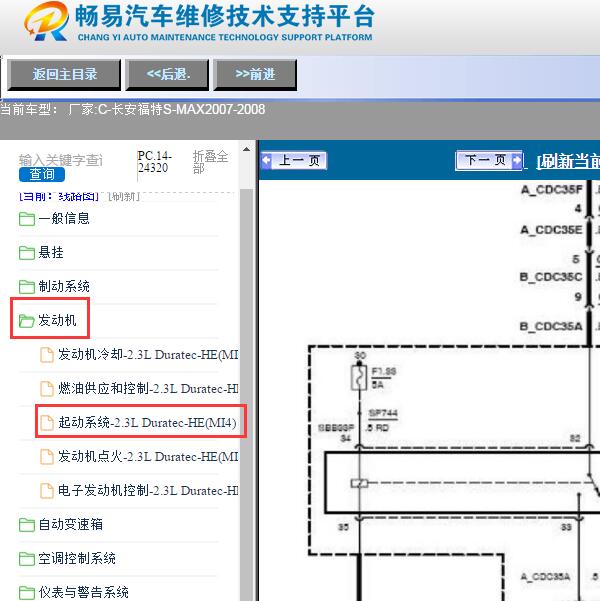
Task: Expand the 仪表与警告系统 folder icon
Action: tap(26, 593)
